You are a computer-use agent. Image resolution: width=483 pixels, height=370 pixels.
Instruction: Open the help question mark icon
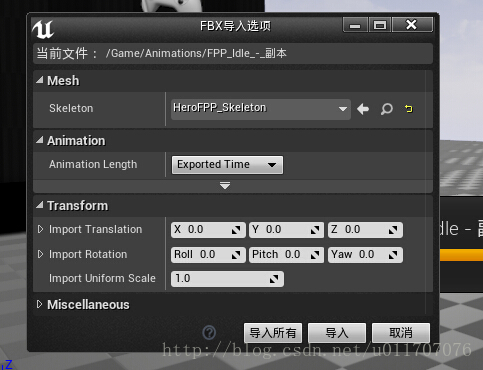pyautogui.click(x=209, y=332)
